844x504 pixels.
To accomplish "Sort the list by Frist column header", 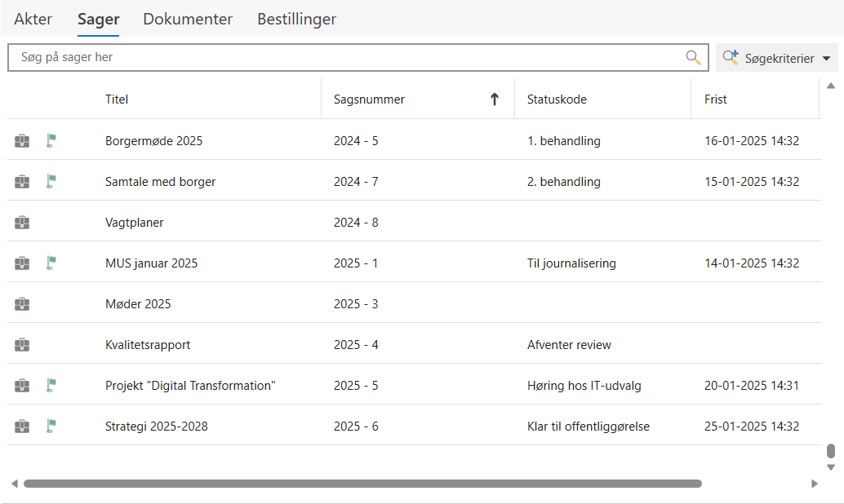I will (715, 99).
